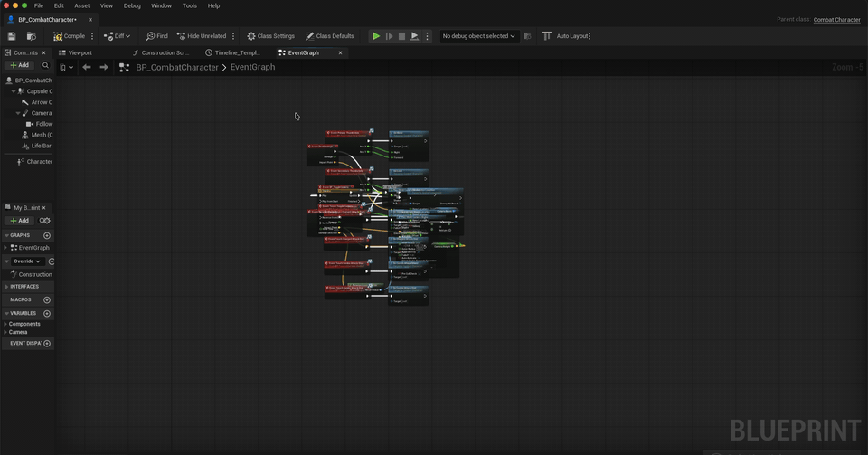Viewport: 868px width, 455px height.
Task: Collapse the Camera boom tree item
Action: 18,113
